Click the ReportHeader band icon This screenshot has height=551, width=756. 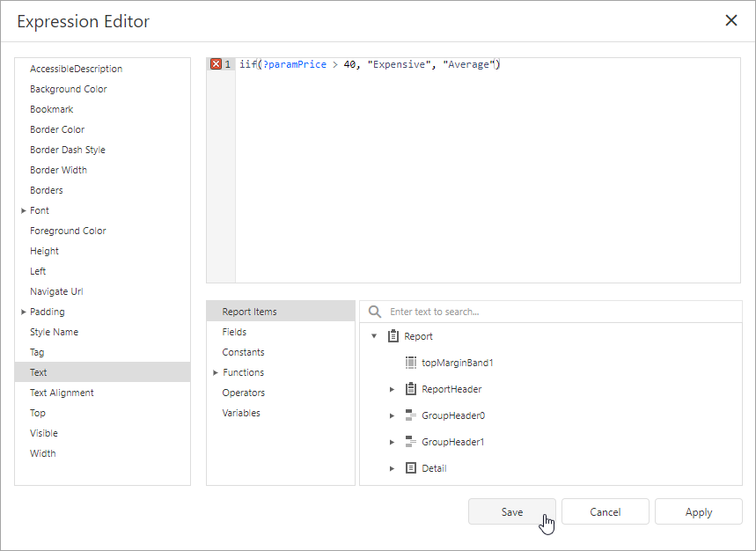410,388
